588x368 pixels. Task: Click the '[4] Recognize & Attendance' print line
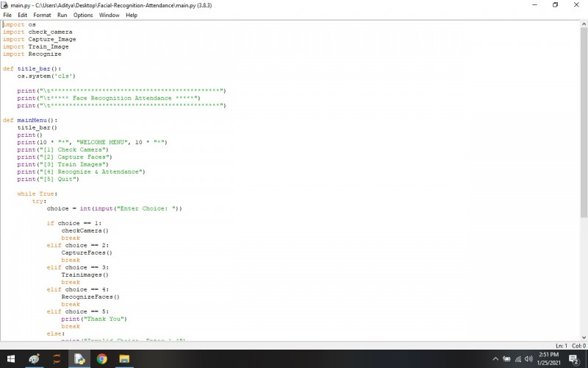click(x=81, y=171)
